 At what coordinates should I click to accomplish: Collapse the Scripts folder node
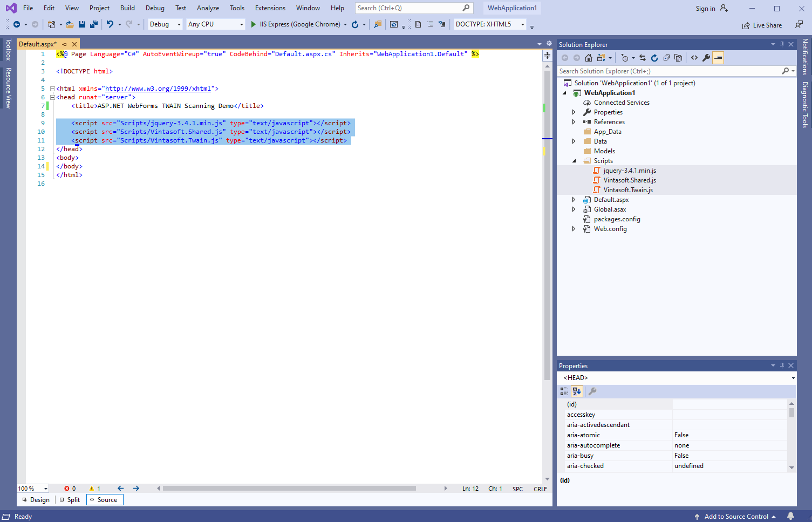(574, 161)
